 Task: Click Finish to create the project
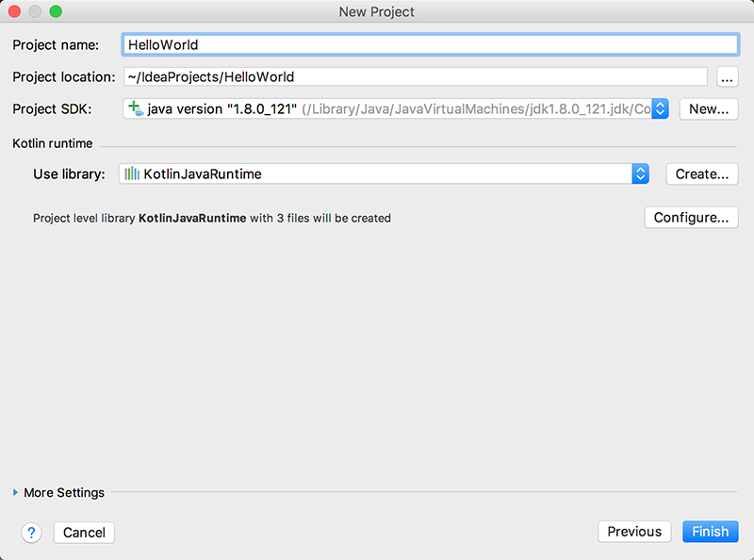711,532
